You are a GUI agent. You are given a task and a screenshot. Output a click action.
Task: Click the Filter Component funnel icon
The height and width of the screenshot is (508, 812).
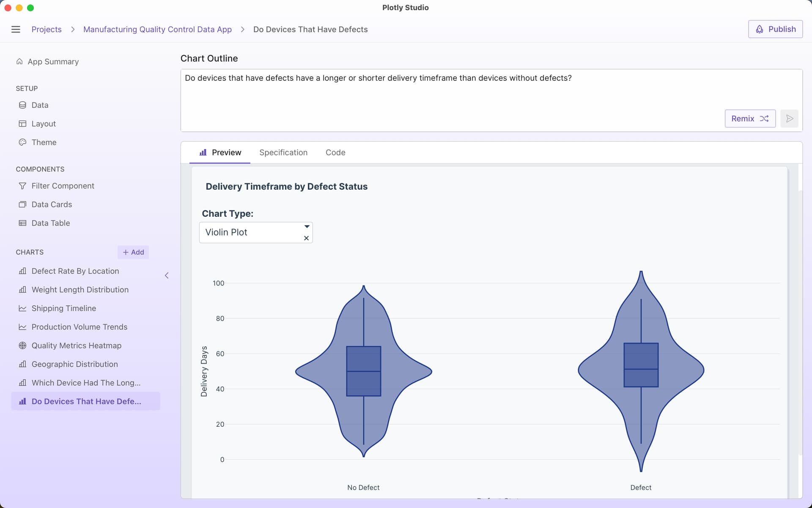[22, 186]
